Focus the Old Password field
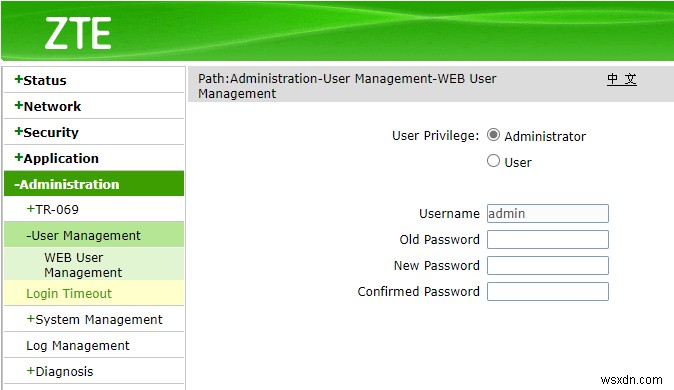The height and width of the screenshot is (390, 674). [x=548, y=240]
